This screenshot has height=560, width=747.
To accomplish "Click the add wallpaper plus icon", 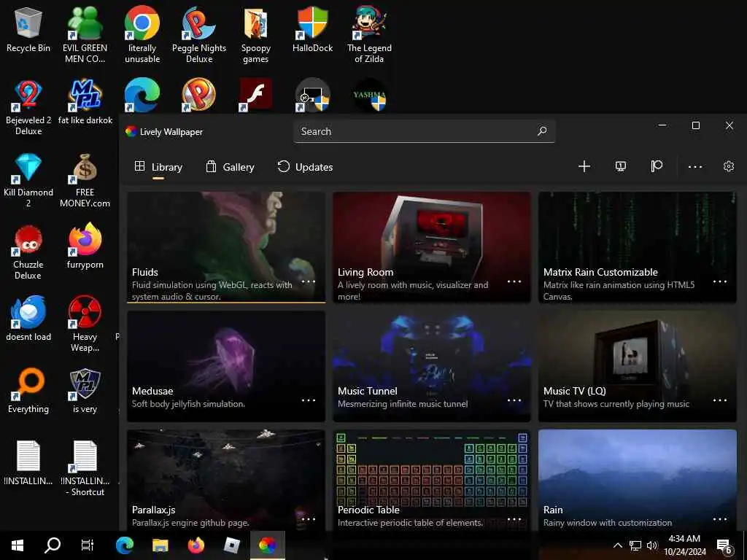I will point(584,166).
